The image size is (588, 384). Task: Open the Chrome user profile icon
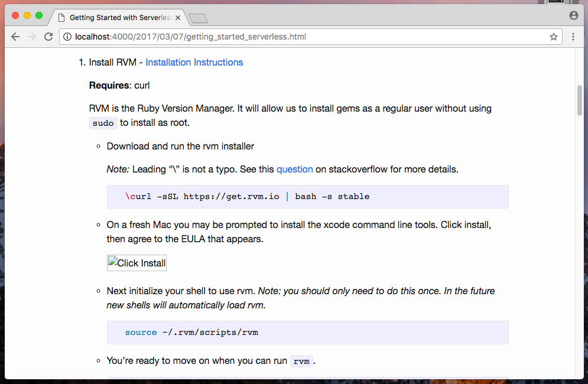573,15
